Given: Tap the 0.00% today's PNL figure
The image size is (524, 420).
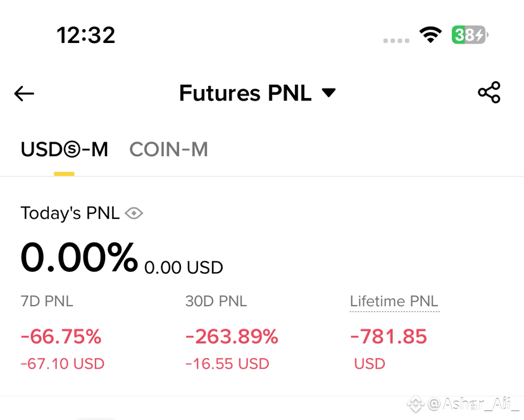Looking at the screenshot, I should [79, 257].
